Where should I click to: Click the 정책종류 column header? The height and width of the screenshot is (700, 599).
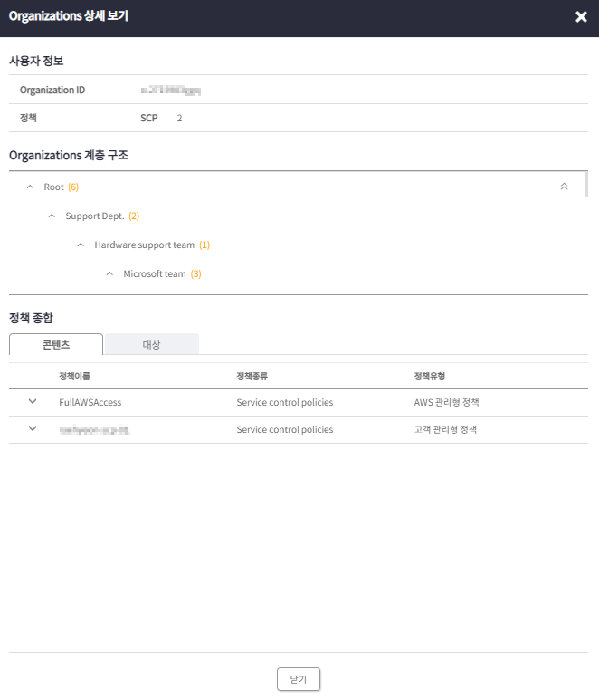tap(252, 376)
